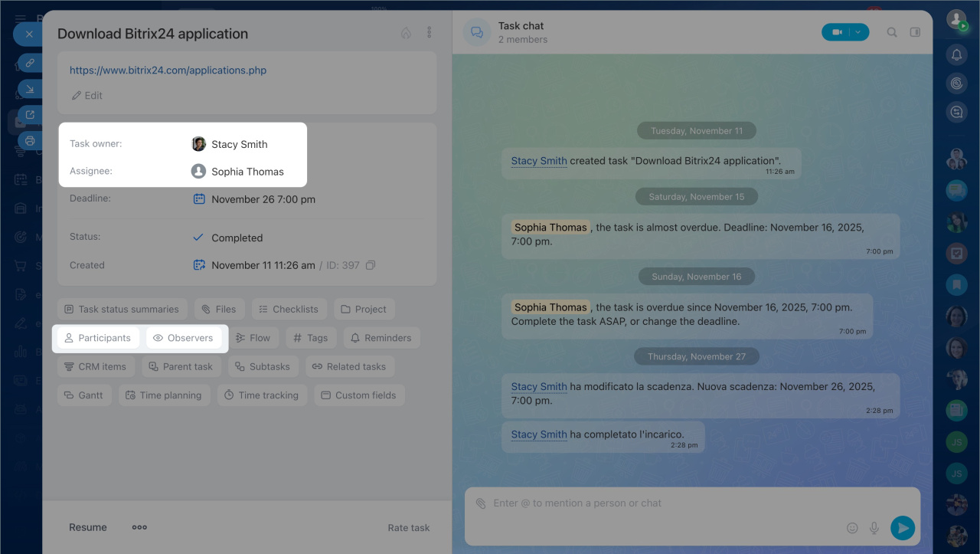Add Observers to the task

point(184,338)
